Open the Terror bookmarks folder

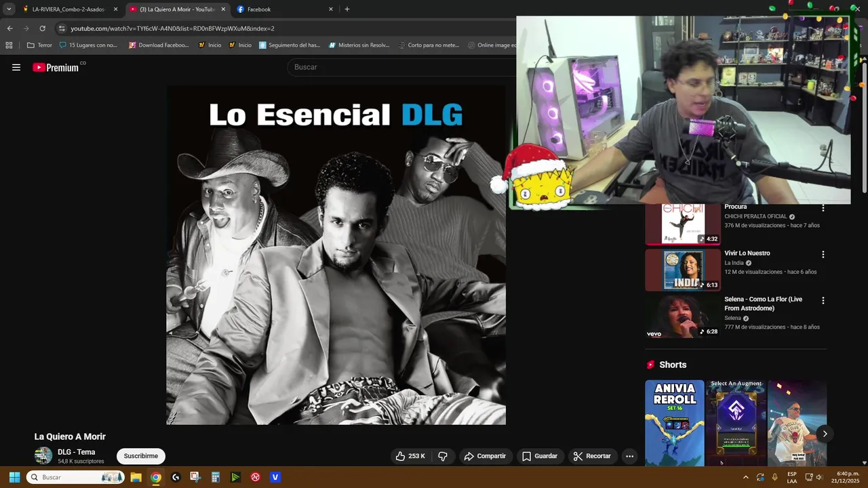39,45
